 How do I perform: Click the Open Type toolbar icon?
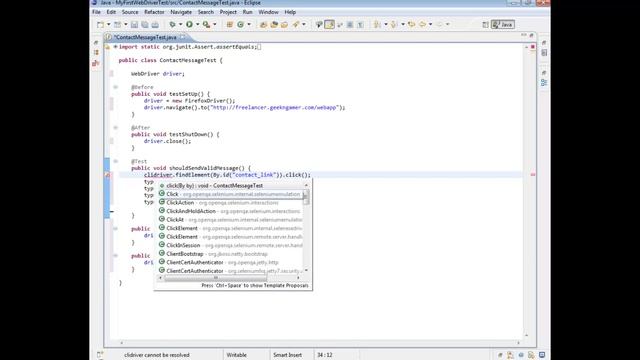pyautogui.click(x=263, y=24)
